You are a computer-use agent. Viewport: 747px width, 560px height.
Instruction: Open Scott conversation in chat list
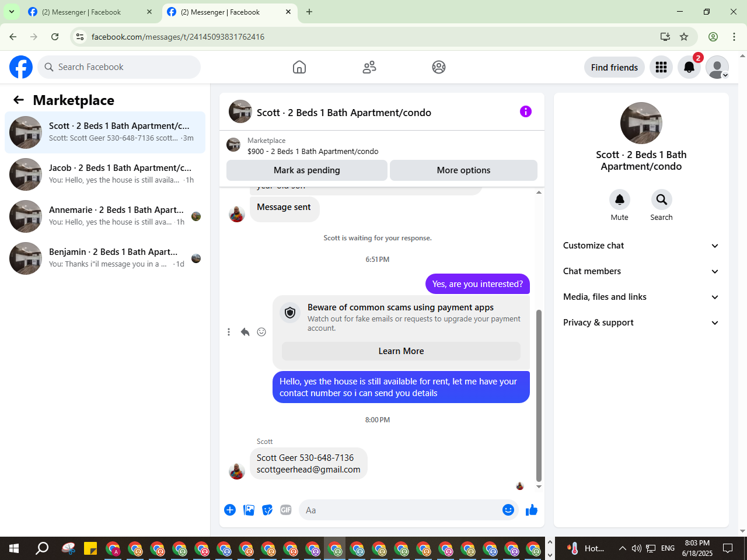tap(105, 132)
